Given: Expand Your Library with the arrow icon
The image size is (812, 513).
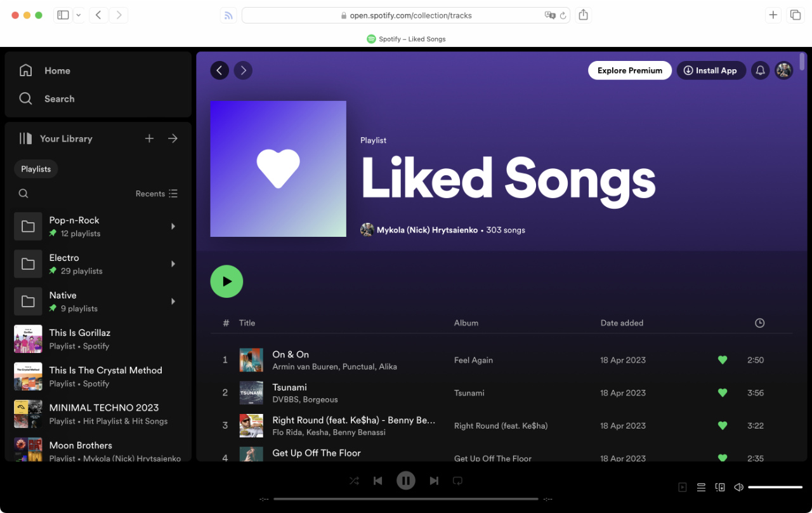Looking at the screenshot, I should 173,138.
